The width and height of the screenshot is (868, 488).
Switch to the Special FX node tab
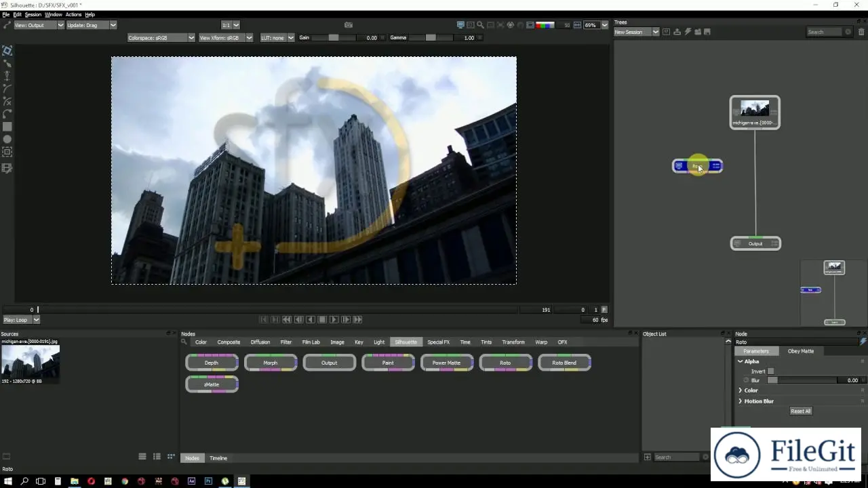[438, 342]
